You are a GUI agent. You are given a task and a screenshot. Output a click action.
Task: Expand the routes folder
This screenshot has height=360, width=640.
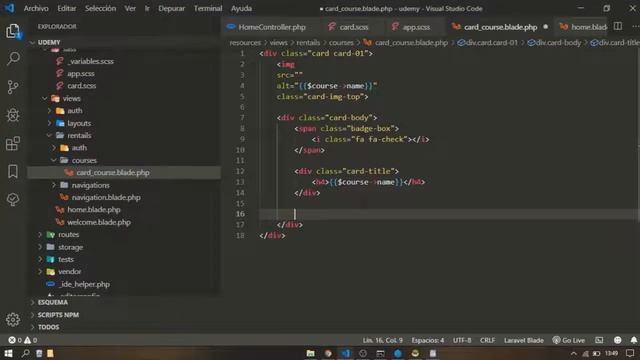[40, 234]
